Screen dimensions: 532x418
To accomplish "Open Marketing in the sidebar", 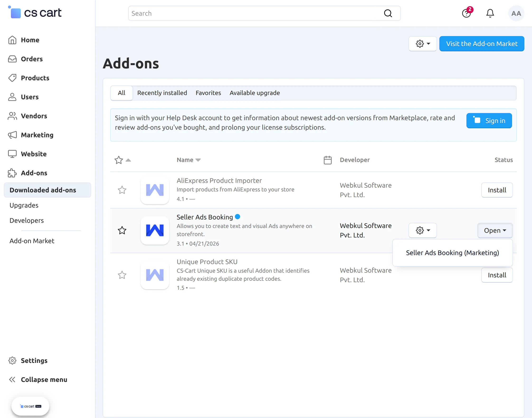I will coord(37,135).
